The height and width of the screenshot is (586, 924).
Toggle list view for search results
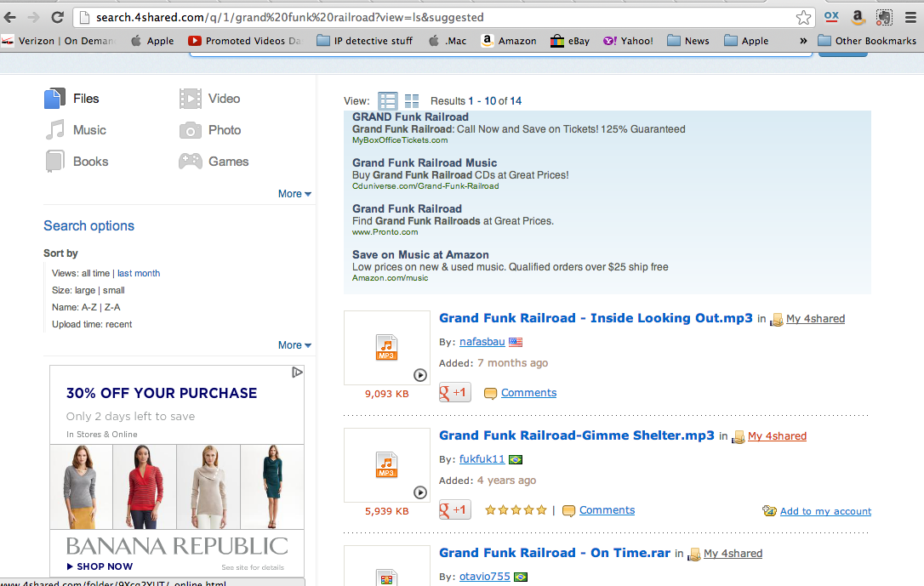tap(388, 100)
